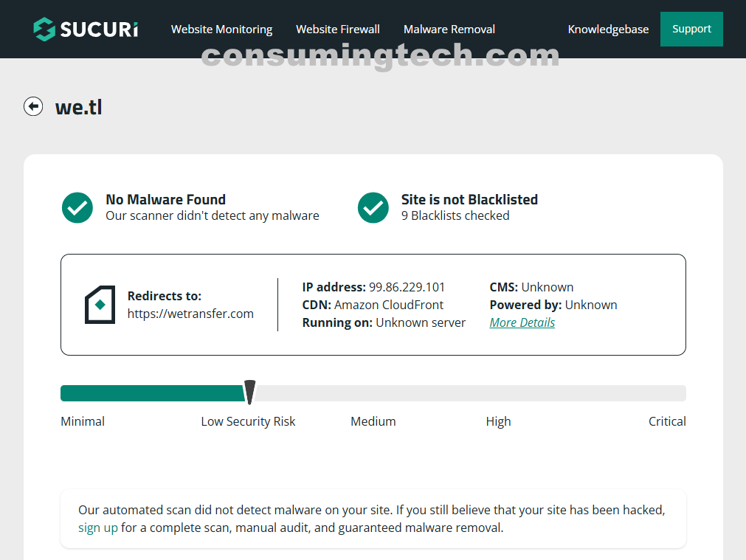Screen dimensions: 746x560
Task: Click the https://wetransfer.com redirect URL
Action: coord(190,314)
